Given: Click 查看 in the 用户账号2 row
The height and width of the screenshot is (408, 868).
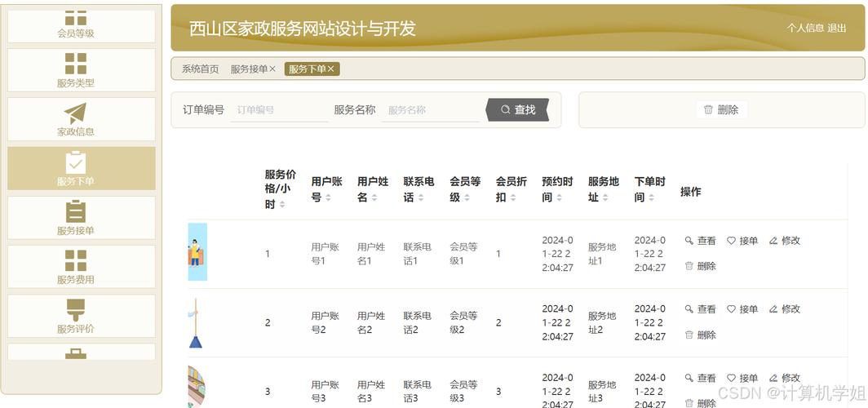Looking at the screenshot, I should tap(700, 309).
